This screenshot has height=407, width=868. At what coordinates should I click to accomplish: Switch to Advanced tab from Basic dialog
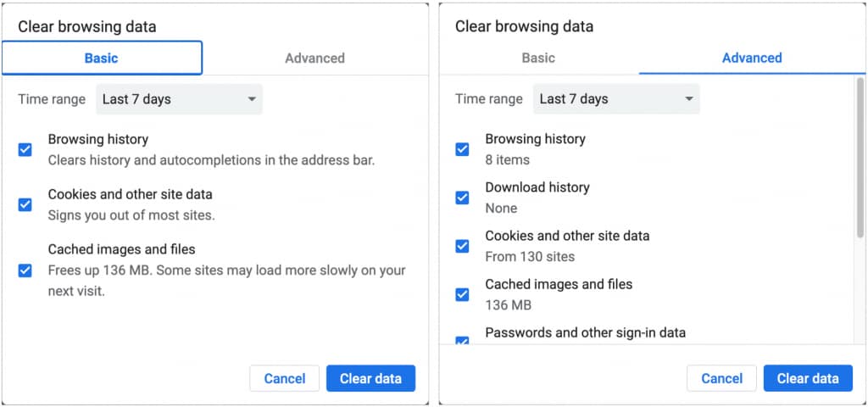[x=314, y=59]
